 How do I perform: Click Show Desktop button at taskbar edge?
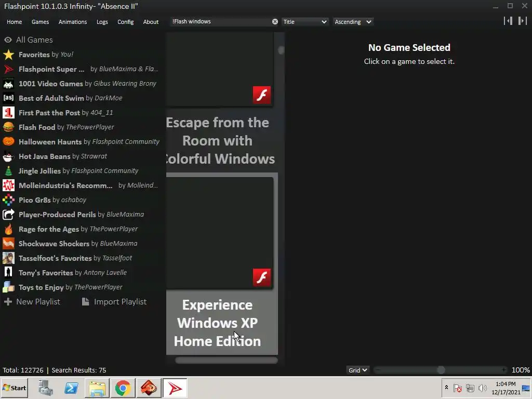[x=526, y=388]
